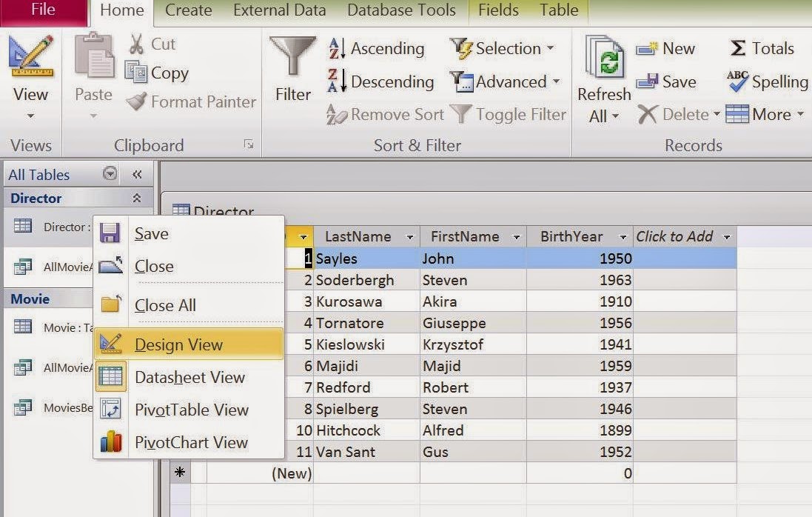
Task: Activate the Format Painter
Action: pos(189,102)
